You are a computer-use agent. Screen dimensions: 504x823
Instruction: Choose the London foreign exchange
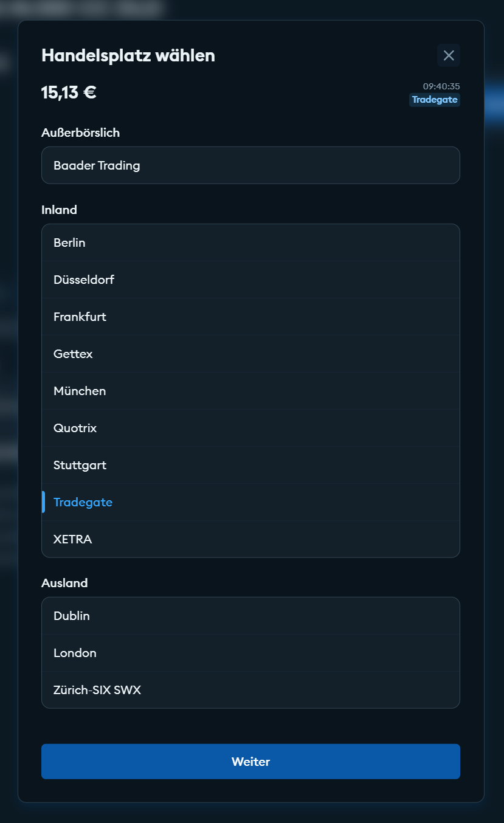click(x=250, y=653)
